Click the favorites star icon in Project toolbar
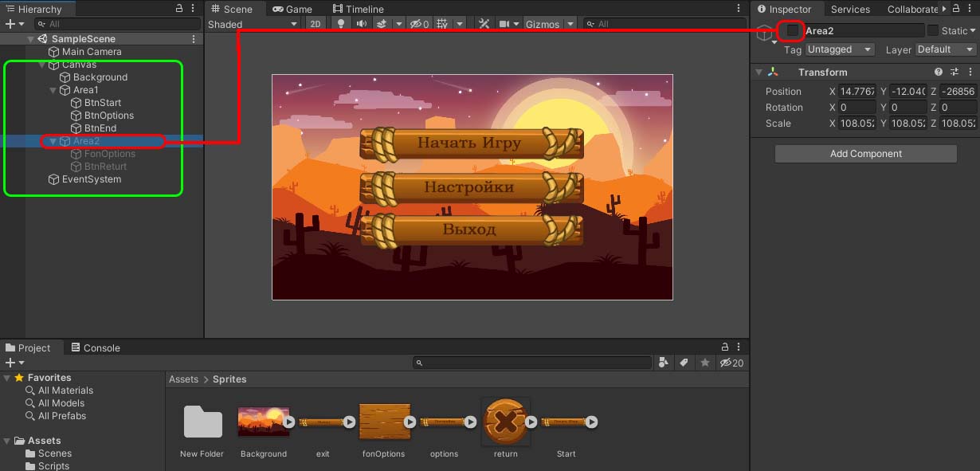The image size is (980, 471). click(704, 363)
